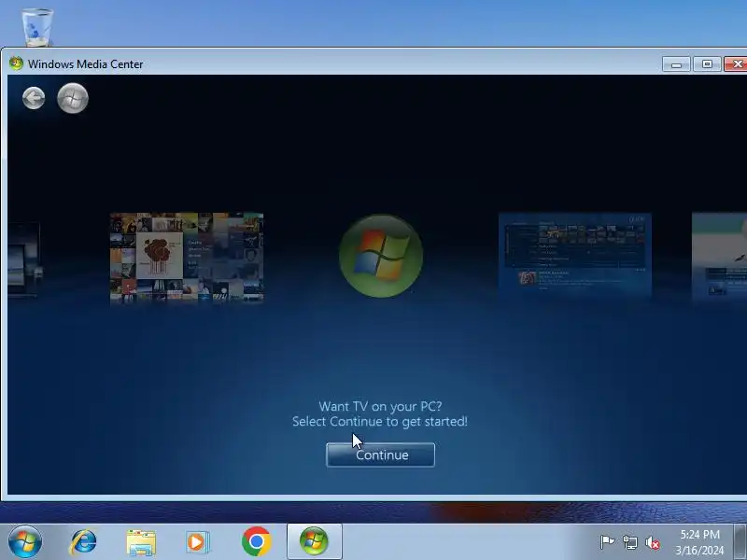
Task: Go back using the Media Center back arrow
Action: pyautogui.click(x=34, y=99)
